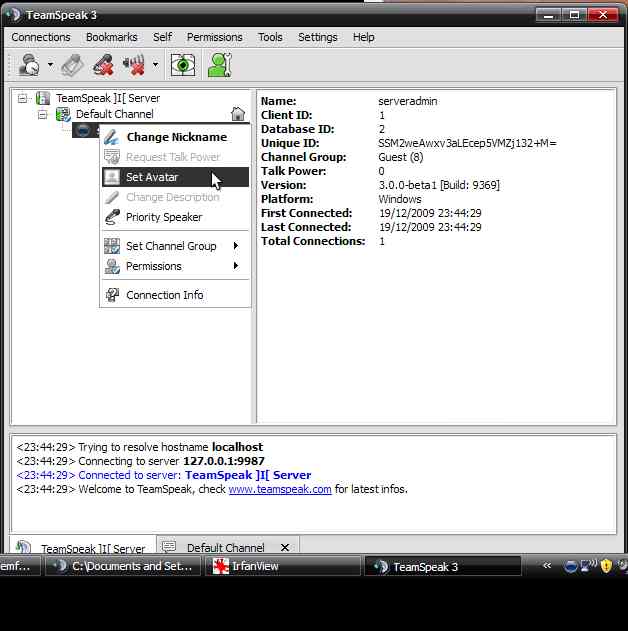628x631 pixels.
Task: Switch to the TeamSpeak ]I[ Server chat tab
Action: (x=82, y=546)
